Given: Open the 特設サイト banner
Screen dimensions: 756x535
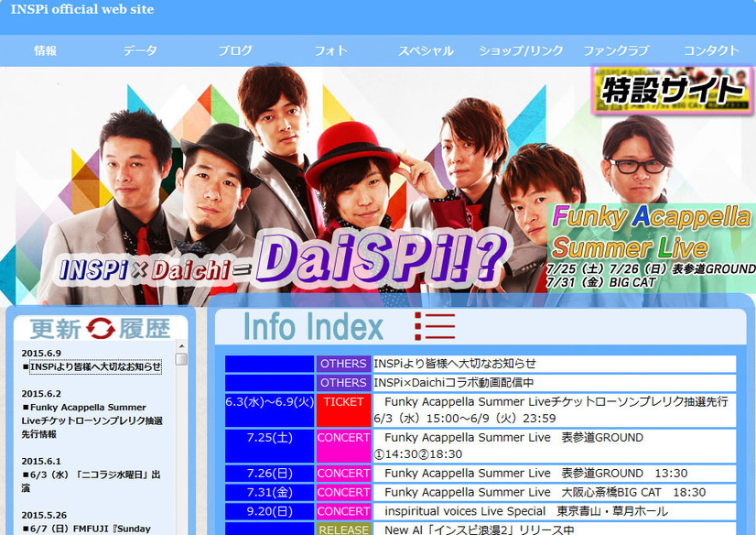Looking at the screenshot, I should pyautogui.click(x=673, y=90).
